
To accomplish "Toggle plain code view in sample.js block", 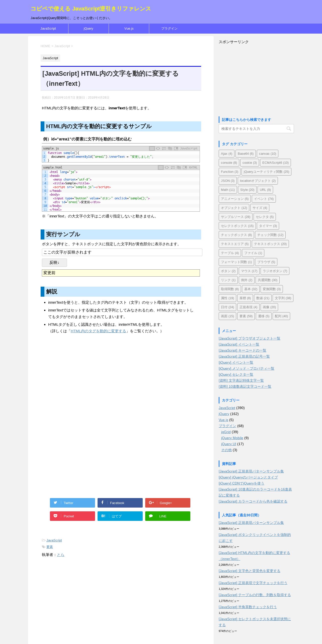I will click(158, 148).
